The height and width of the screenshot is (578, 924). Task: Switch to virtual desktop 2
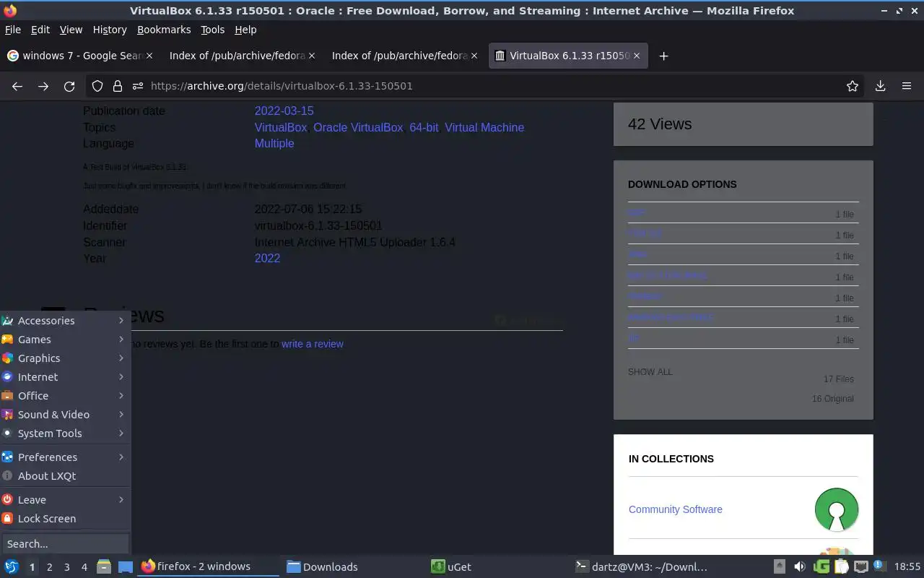click(49, 567)
